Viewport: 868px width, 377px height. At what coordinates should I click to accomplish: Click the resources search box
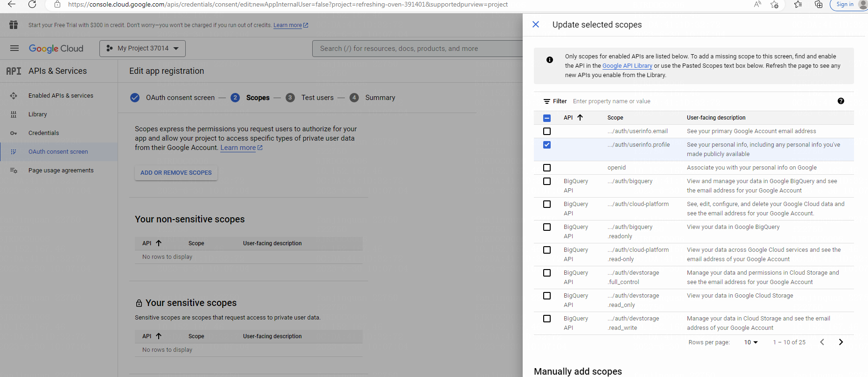pyautogui.click(x=418, y=49)
